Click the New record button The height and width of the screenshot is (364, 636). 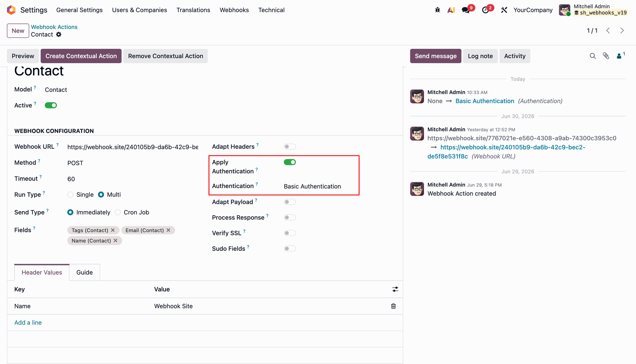click(18, 31)
